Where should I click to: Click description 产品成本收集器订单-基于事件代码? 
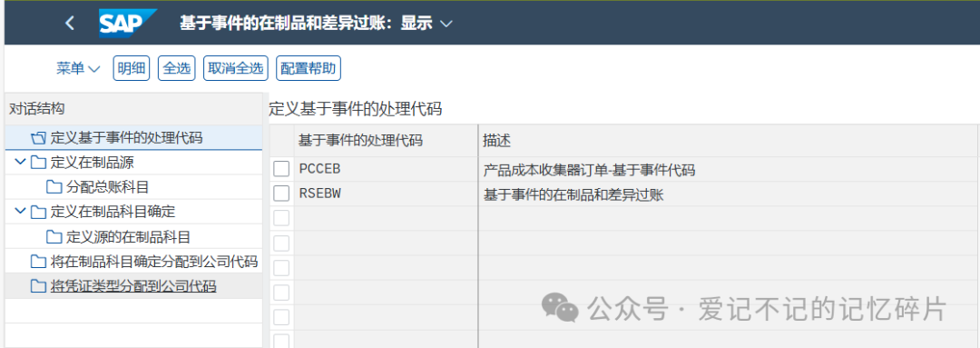pos(590,170)
